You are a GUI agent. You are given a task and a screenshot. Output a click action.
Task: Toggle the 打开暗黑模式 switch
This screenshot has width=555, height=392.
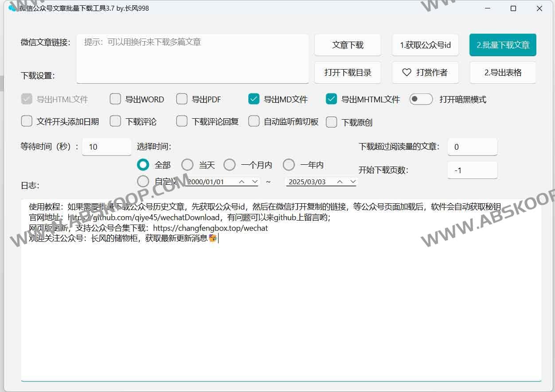(421, 99)
